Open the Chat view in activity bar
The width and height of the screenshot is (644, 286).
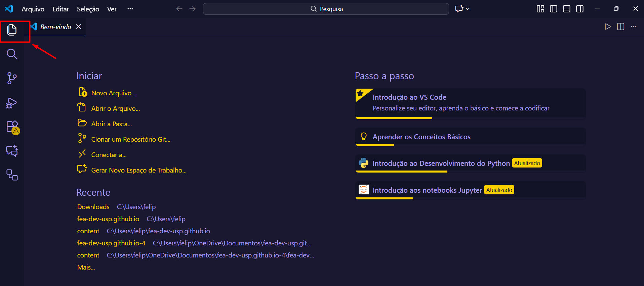[12, 151]
